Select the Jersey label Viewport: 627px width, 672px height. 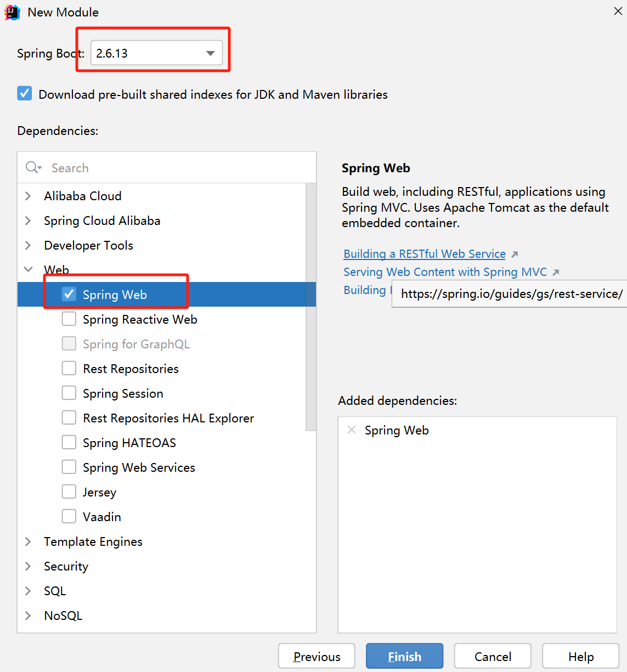pyautogui.click(x=99, y=493)
